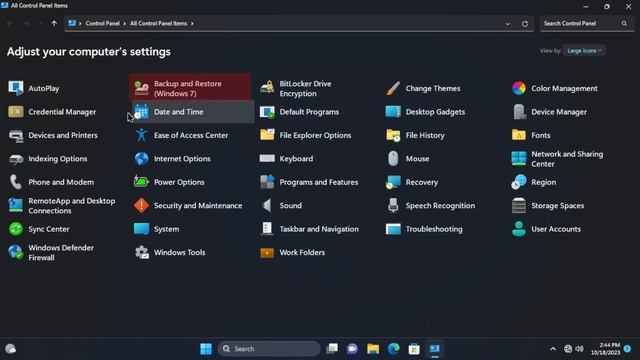
Task: Show hidden tray icons chevron
Action: (553, 349)
